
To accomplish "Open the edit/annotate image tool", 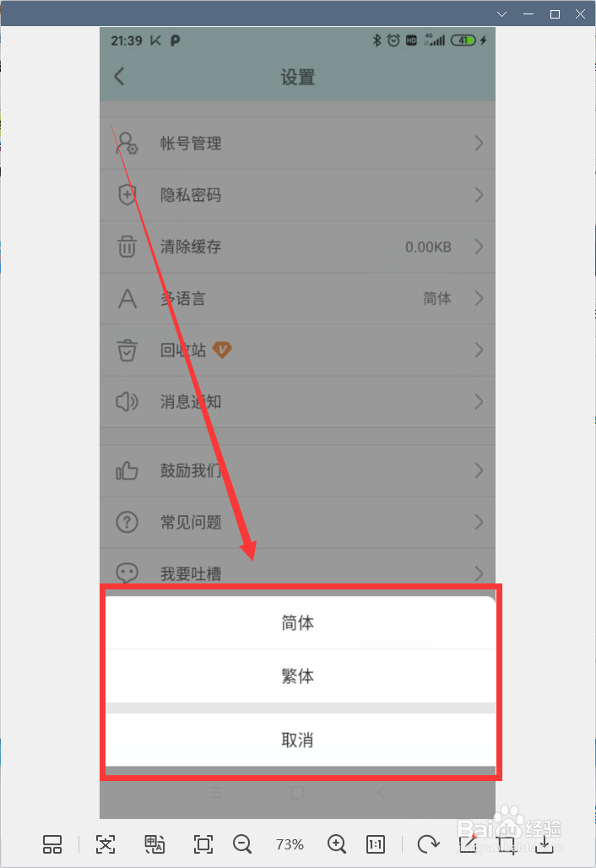I will click(469, 843).
